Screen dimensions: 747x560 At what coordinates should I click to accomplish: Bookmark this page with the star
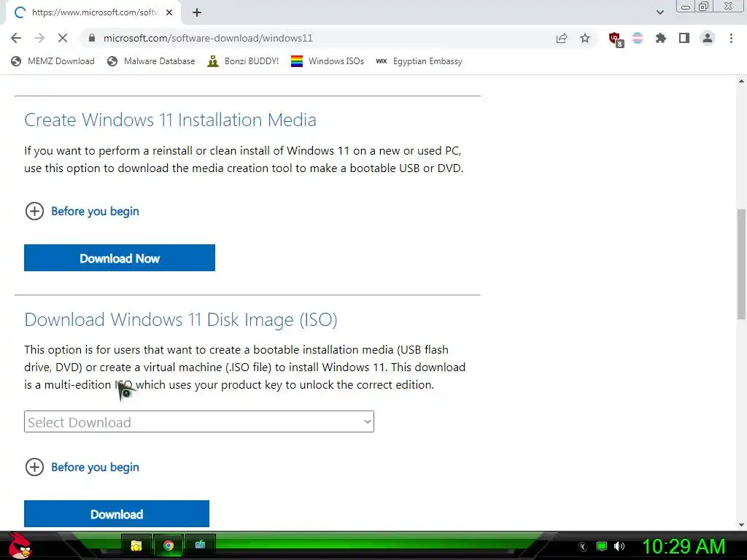point(585,38)
